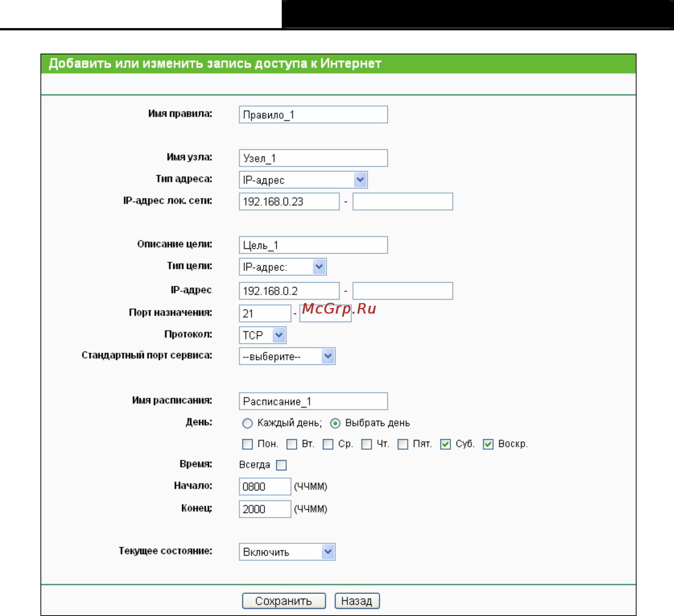674x616 pixels.
Task: Check the Пон. (Monday) checkbox
Action: tap(247, 444)
